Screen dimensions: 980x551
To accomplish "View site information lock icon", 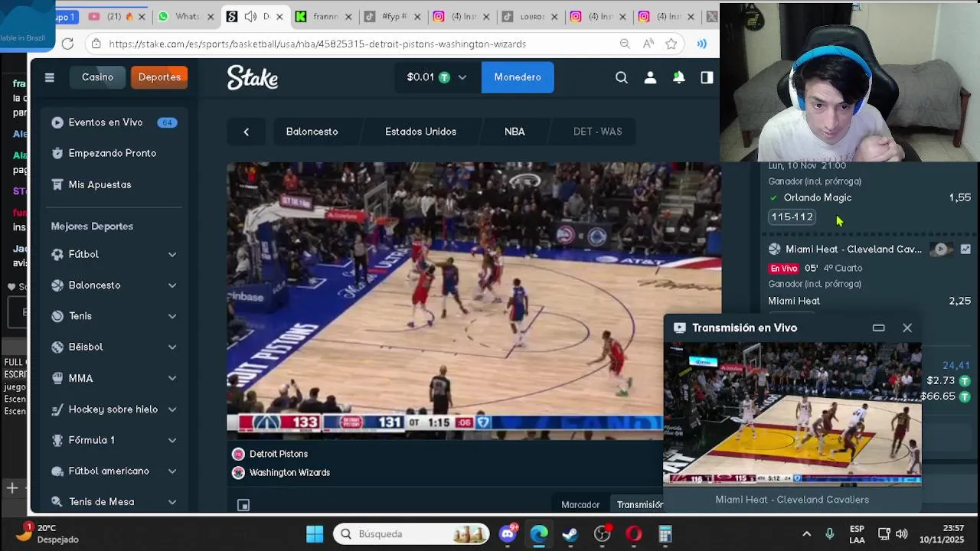I will click(96, 44).
